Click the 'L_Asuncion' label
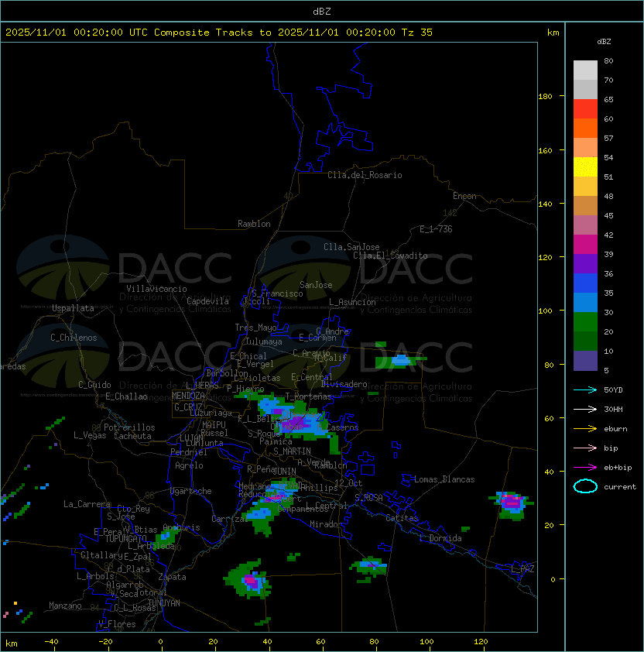The height and width of the screenshot is (652, 644). 352,302
